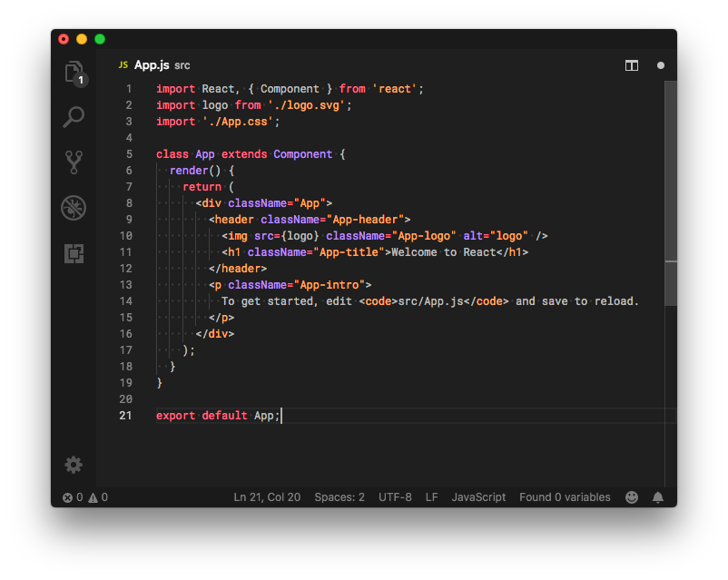Click the 'src' folder label beside tab
Screen dimensions: 728x580
pos(182,65)
